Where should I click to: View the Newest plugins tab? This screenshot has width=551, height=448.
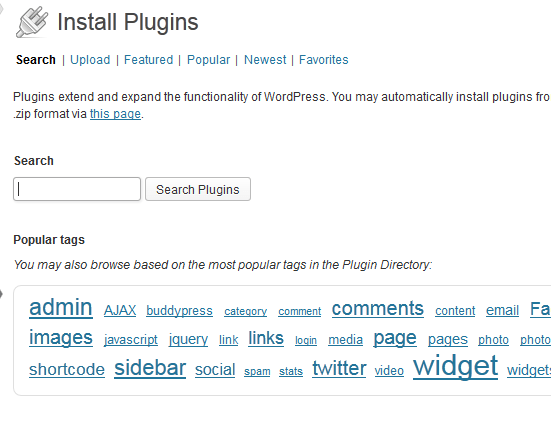pyautogui.click(x=265, y=60)
